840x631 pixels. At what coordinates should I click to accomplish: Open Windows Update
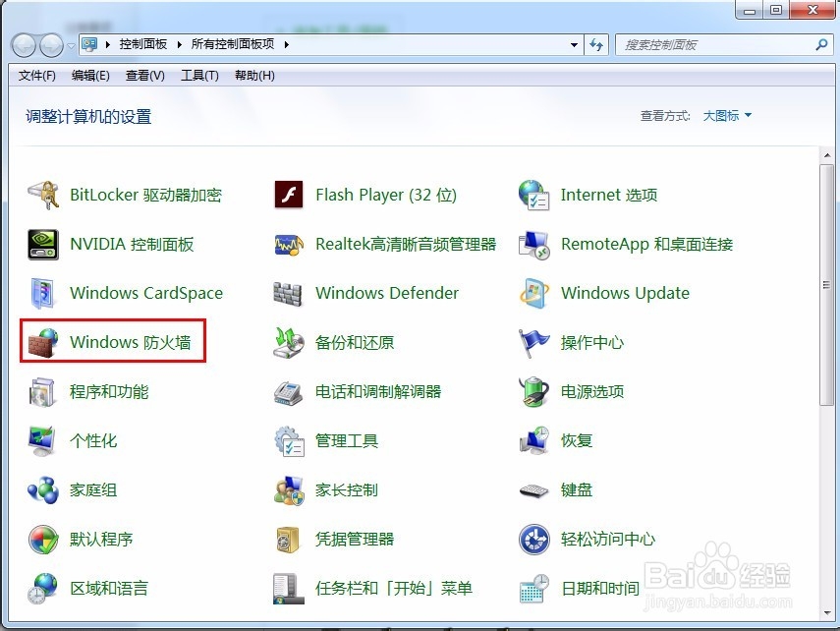click(x=624, y=293)
